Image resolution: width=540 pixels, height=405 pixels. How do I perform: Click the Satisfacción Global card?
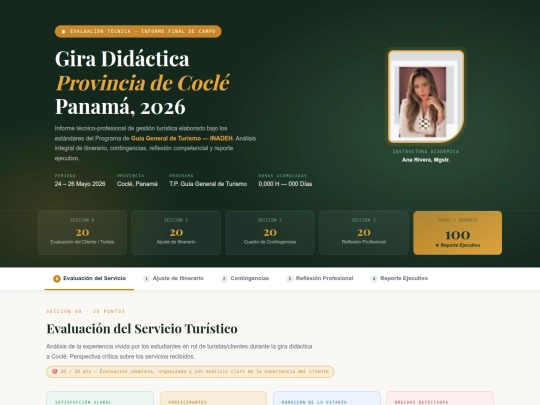click(100, 398)
